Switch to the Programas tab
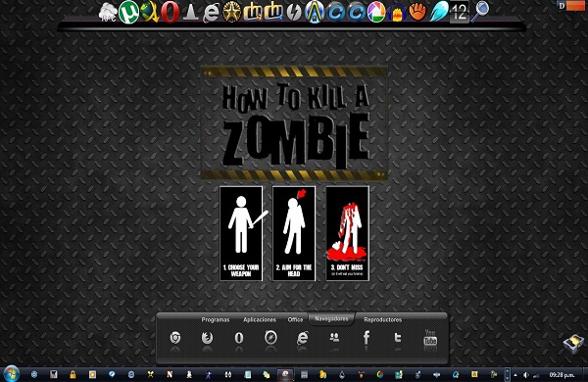The width and height of the screenshot is (588, 382). [216, 319]
